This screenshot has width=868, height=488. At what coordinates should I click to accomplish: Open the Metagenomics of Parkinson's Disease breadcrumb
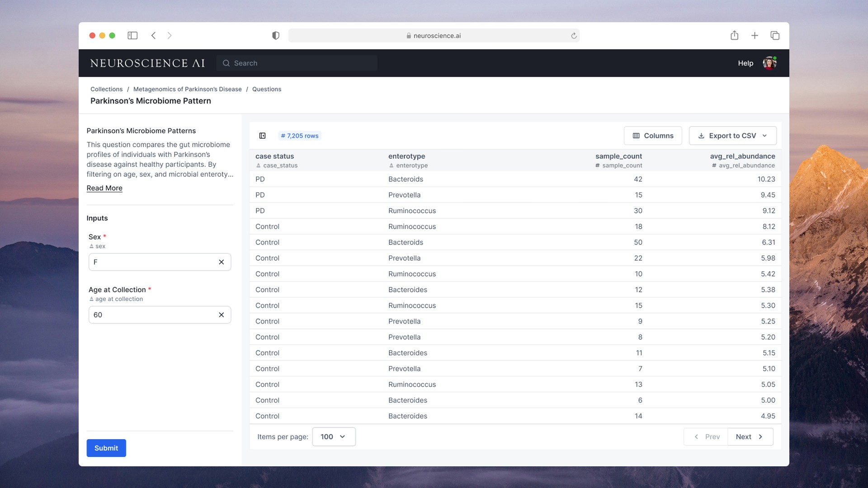[x=187, y=89]
